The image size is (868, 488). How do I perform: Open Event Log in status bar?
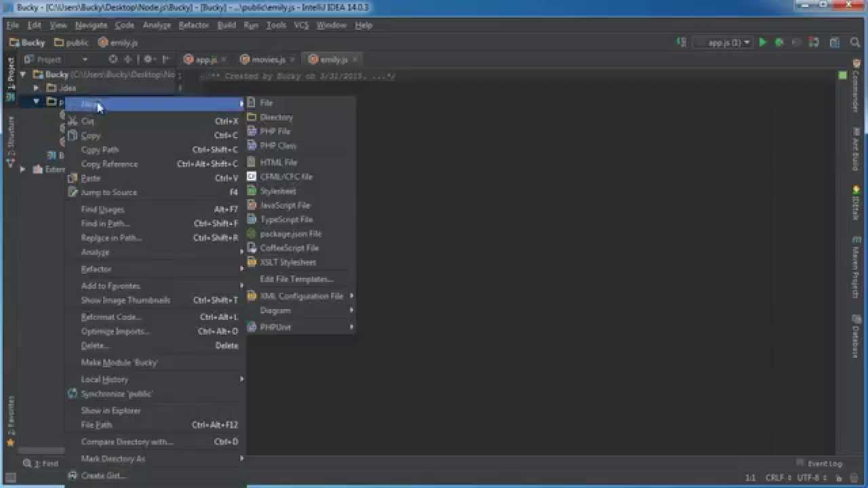click(819, 464)
